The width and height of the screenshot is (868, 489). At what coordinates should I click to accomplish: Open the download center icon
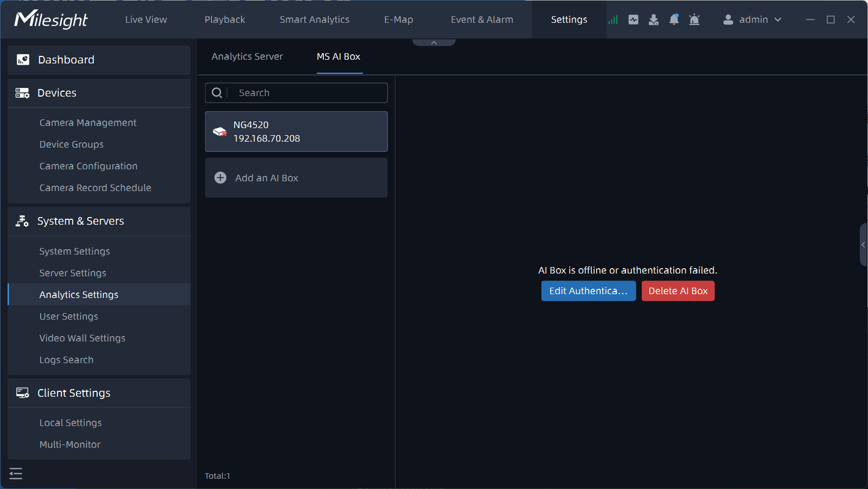pos(653,20)
